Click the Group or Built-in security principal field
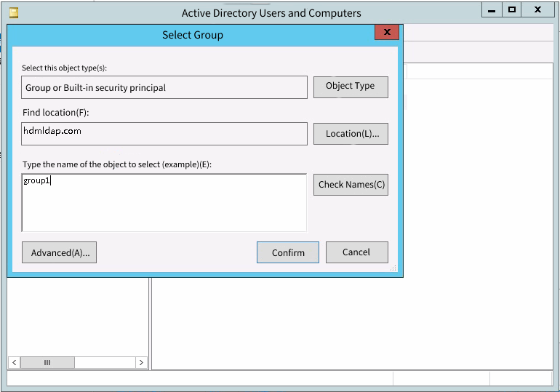Image resolution: width=560 pixels, height=392 pixels. click(164, 87)
